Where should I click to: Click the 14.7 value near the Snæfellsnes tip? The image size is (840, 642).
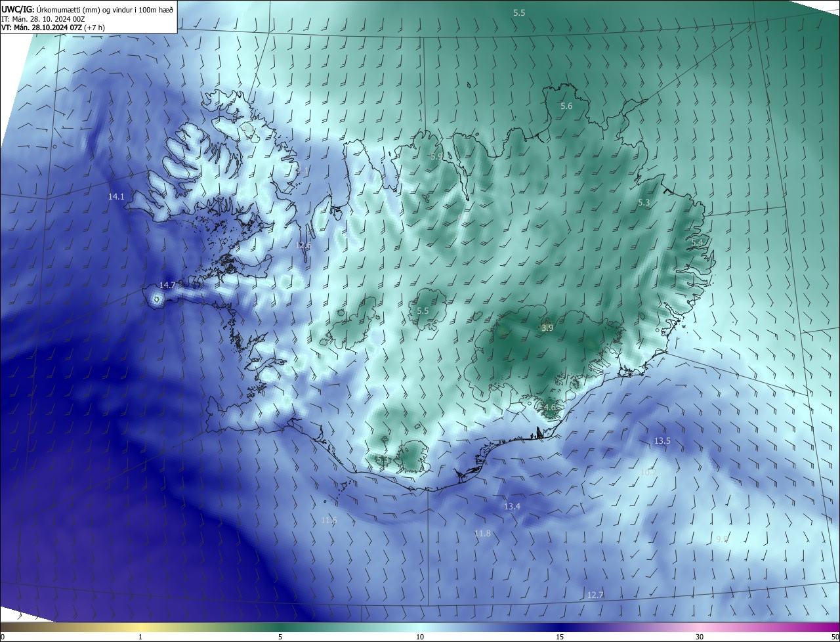tap(167, 285)
